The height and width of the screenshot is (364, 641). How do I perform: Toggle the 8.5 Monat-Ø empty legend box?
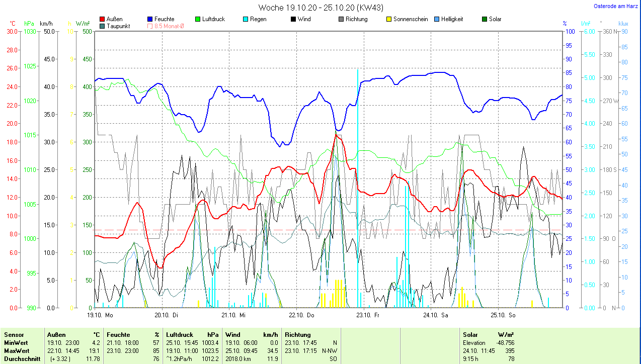150,26
